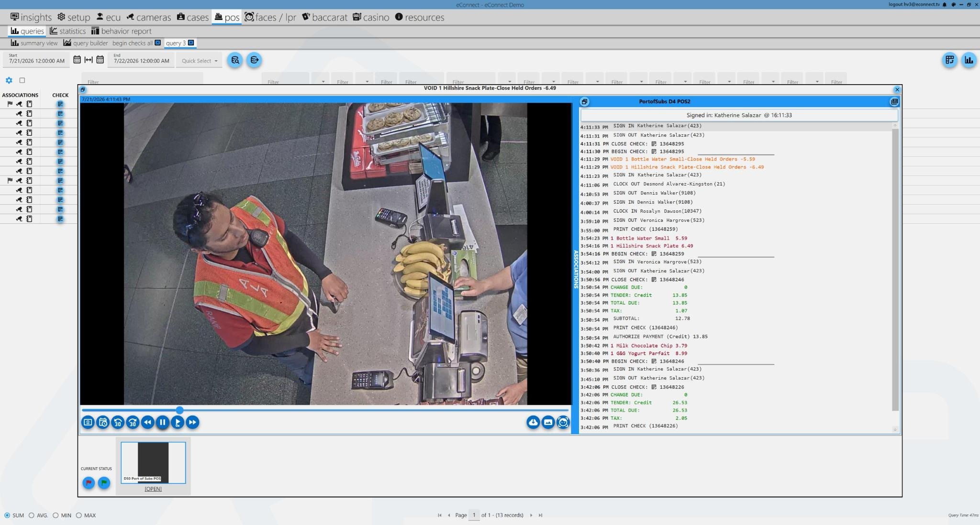
Task: Pause the video playback
Action: (x=162, y=422)
